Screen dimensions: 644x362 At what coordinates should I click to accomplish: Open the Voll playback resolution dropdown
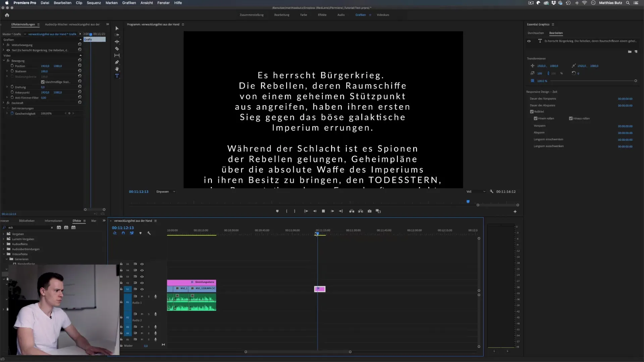pyautogui.click(x=476, y=191)
